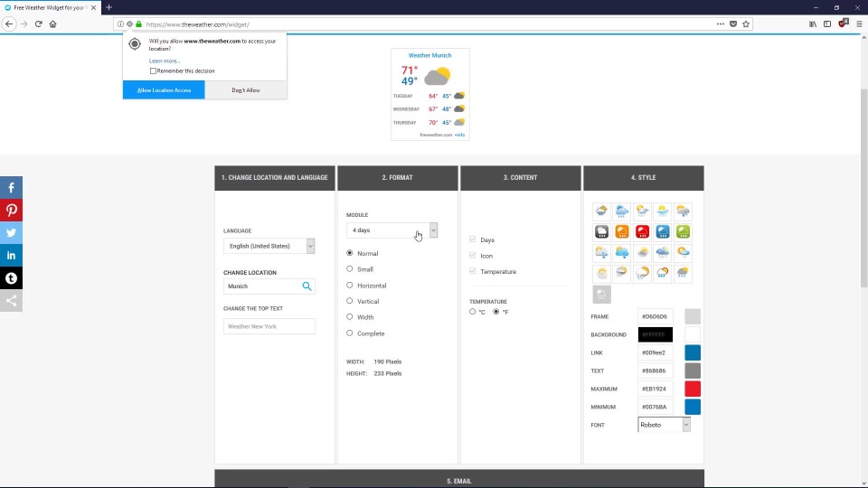
Task: Click the theweather.com link in widget footer
Action: [x=436, y=135]
